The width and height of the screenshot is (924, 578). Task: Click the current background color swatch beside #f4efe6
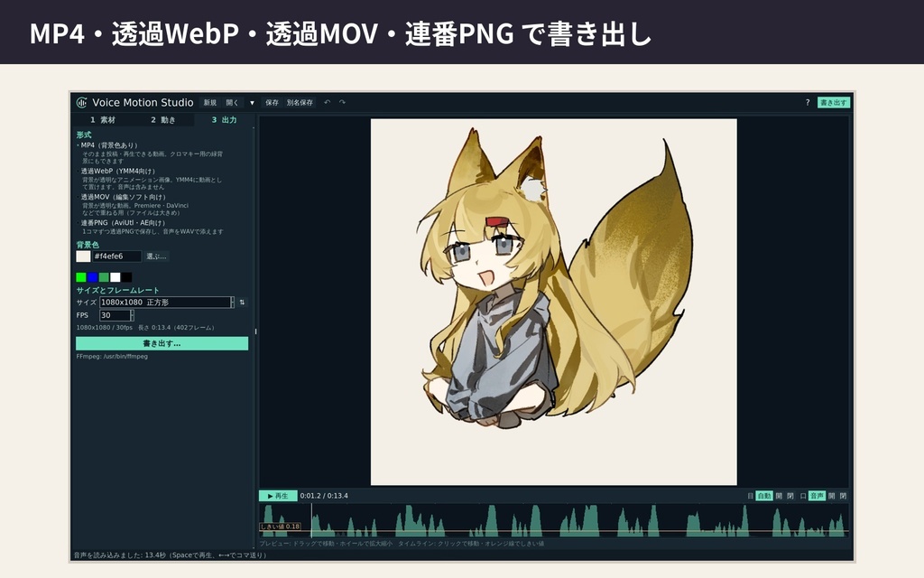click(x=83, y=256)
